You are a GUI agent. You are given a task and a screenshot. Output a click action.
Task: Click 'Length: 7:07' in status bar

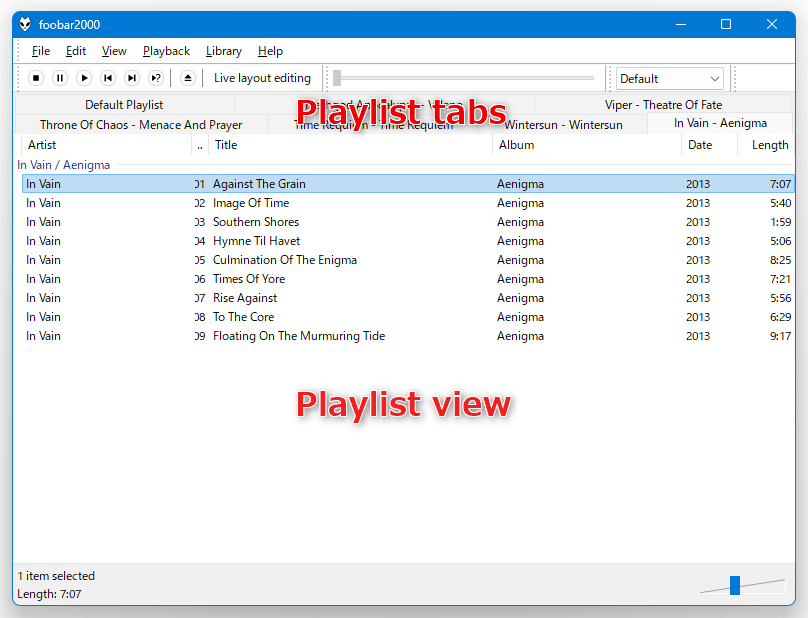[x=49, y=594]
